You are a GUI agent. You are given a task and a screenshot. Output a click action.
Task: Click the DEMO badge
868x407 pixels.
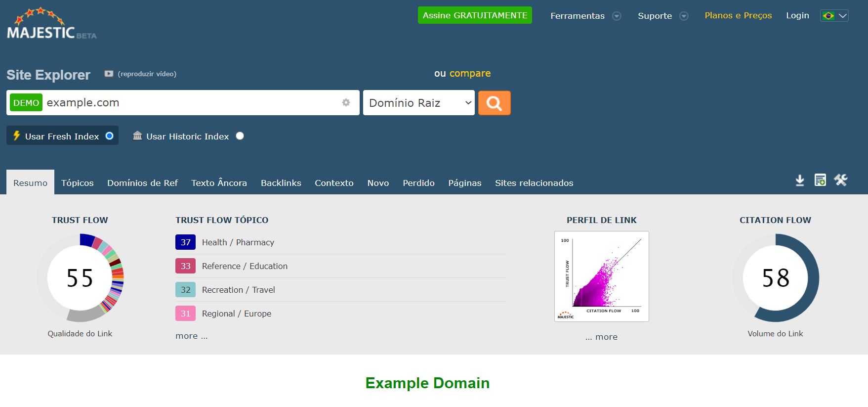click(x=26, y=102)
